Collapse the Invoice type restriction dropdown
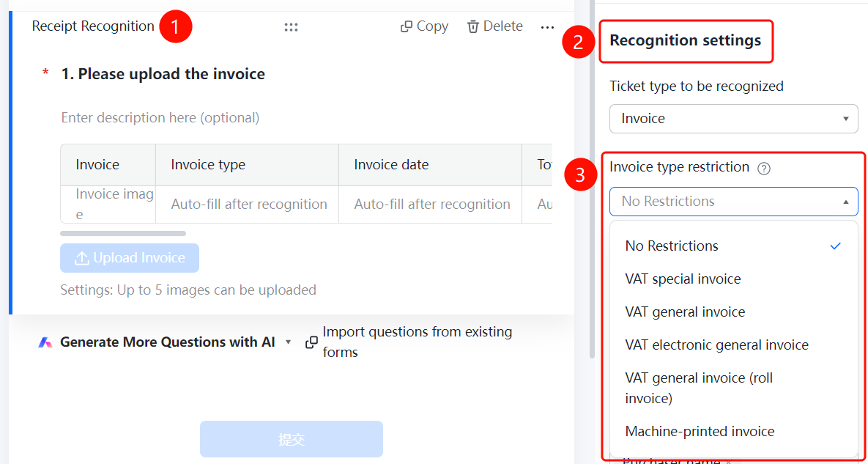Viewport: 868px width, 464px height. [733, 202]
